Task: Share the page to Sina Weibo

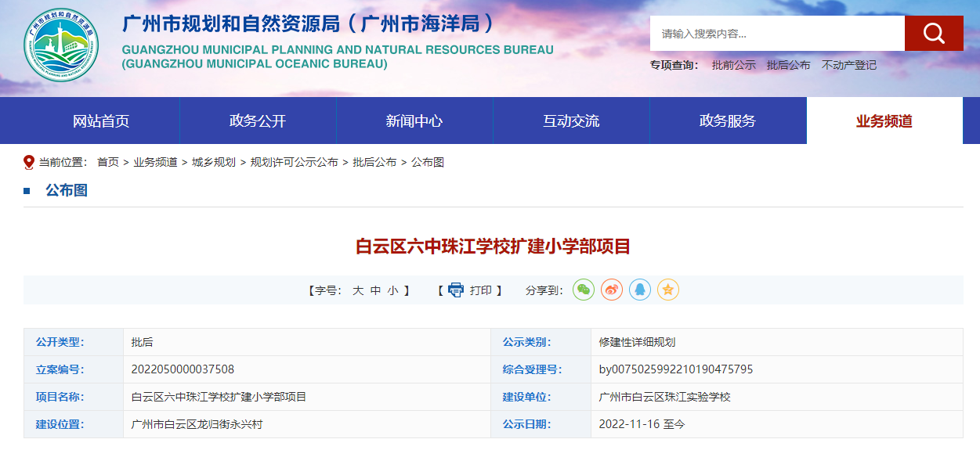Action: tap(612, 290)
